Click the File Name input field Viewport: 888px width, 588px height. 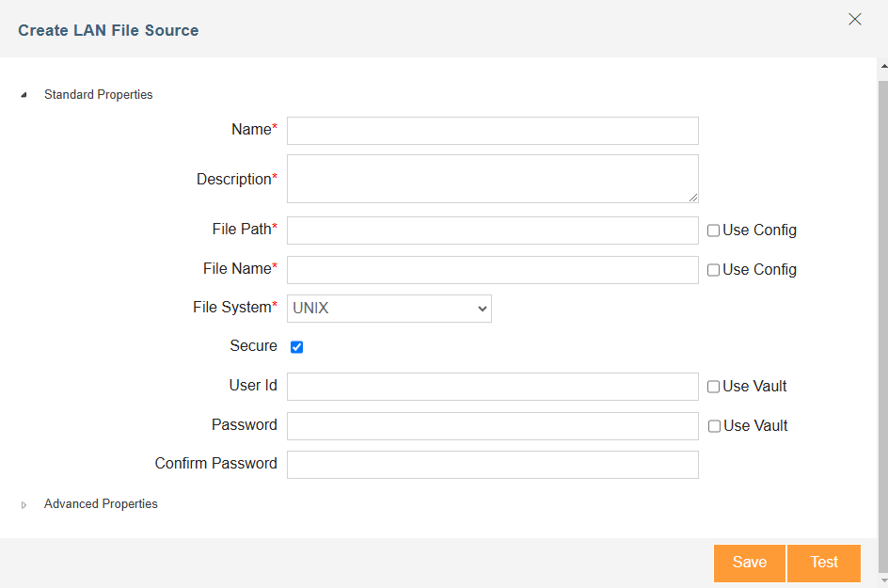click(493, 270)
